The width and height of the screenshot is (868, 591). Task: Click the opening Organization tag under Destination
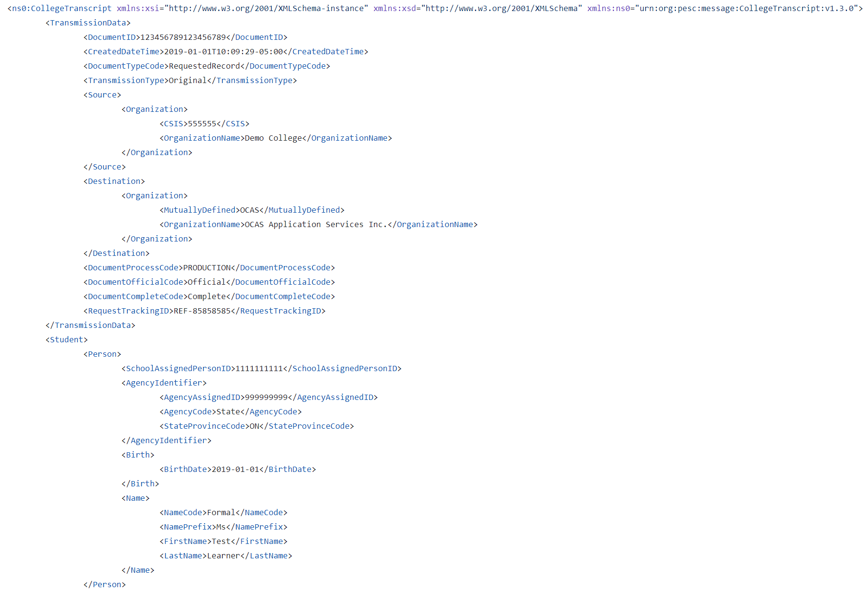[155, 195]
